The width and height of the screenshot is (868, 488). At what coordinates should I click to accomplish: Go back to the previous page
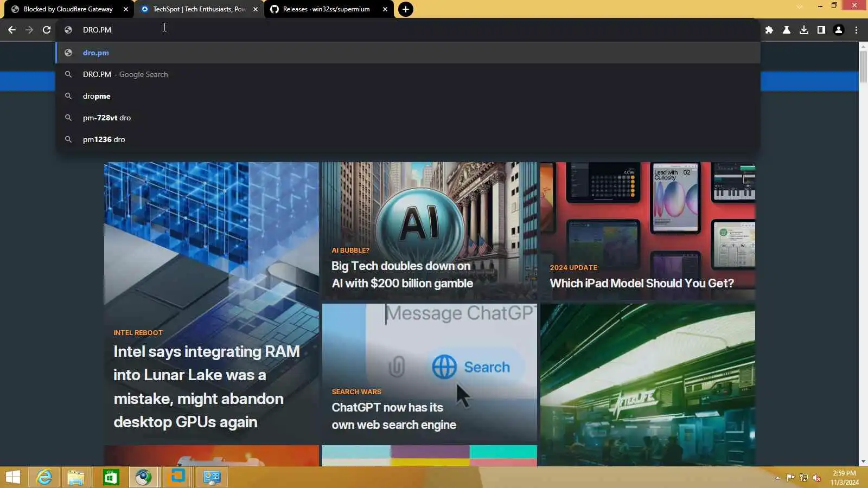click(x=12, y=30)
